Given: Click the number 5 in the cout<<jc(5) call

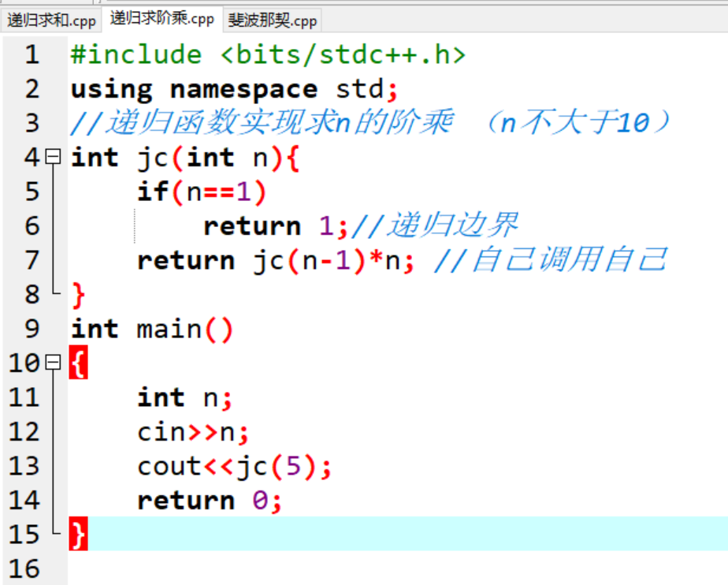Looking at the screenshot, I should click(x=293, y=467).
